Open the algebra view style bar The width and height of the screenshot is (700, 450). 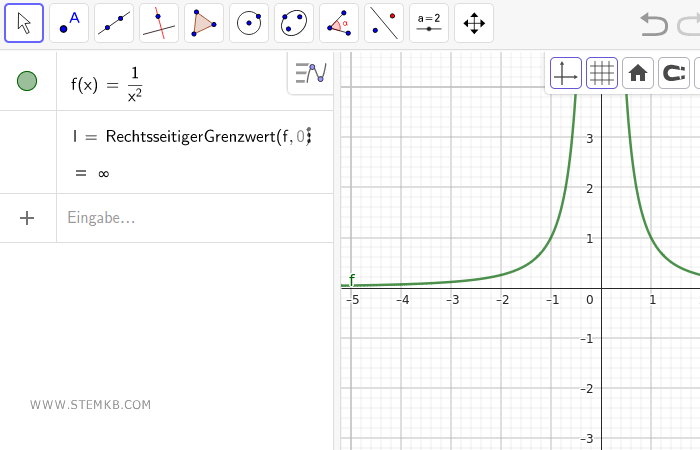coord(311,73)
